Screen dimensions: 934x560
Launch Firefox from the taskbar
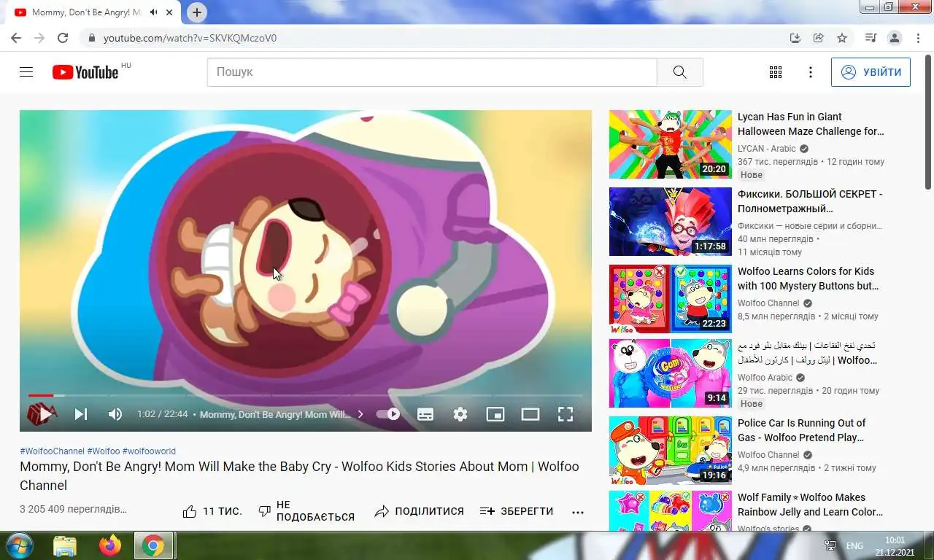(x=109, y=545)
